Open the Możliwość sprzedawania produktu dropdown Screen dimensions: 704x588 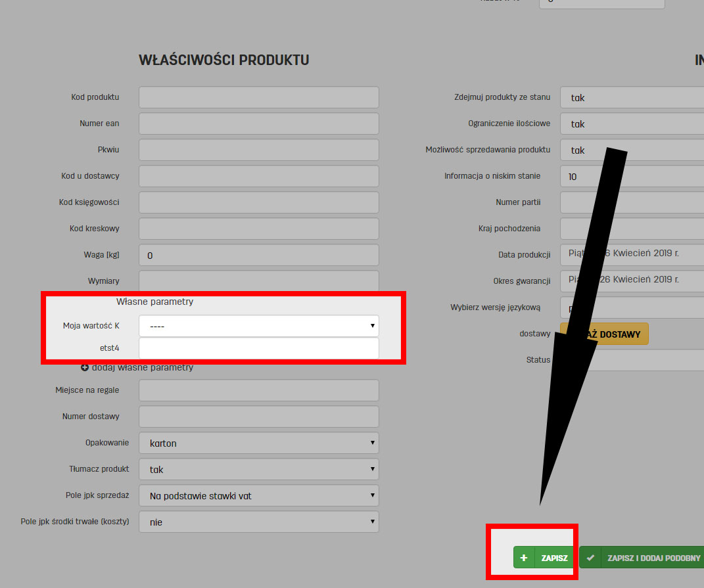click(x=631, y=150)
